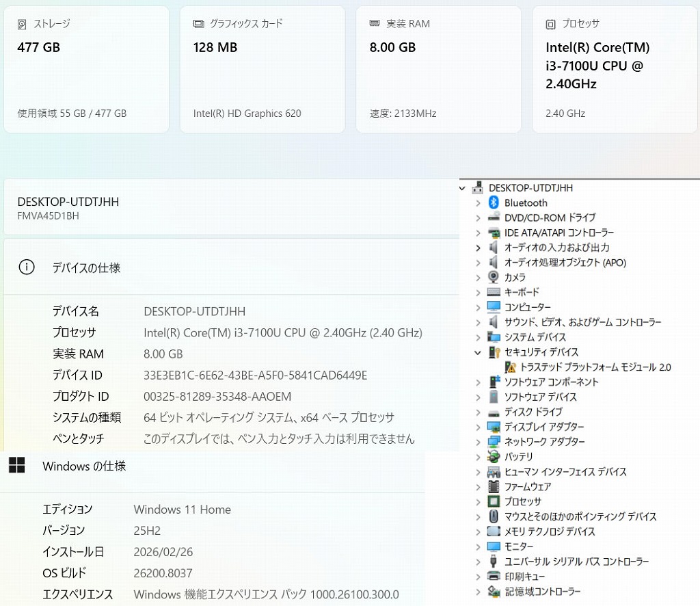
Task: Collapse the DESKTOP-UTDTJHH root node
Action: tap(466, 187)
